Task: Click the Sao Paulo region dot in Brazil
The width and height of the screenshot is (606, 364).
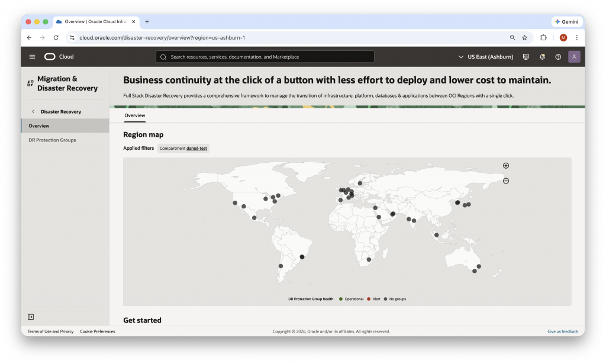Action: coord(302,257)
